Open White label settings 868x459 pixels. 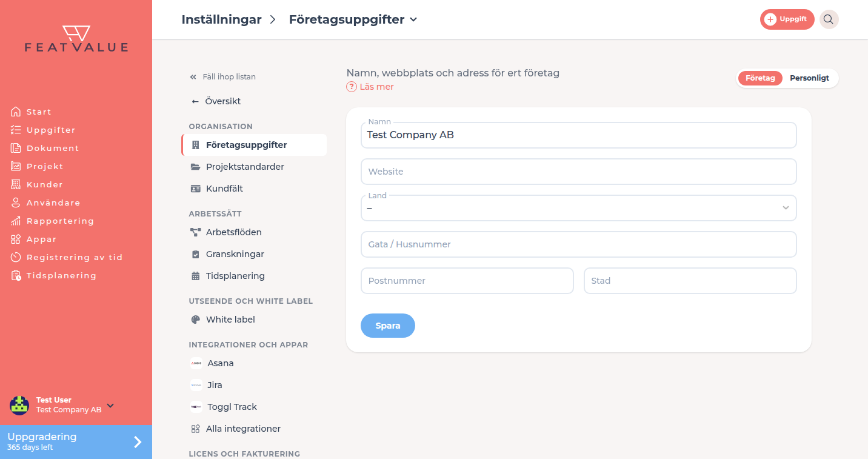point(254,320)
